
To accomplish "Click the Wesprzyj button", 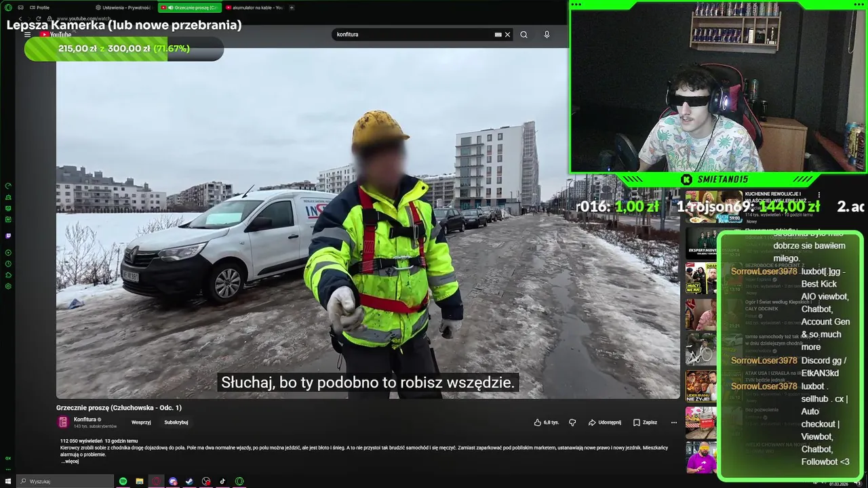I will (x=141, y=422).
